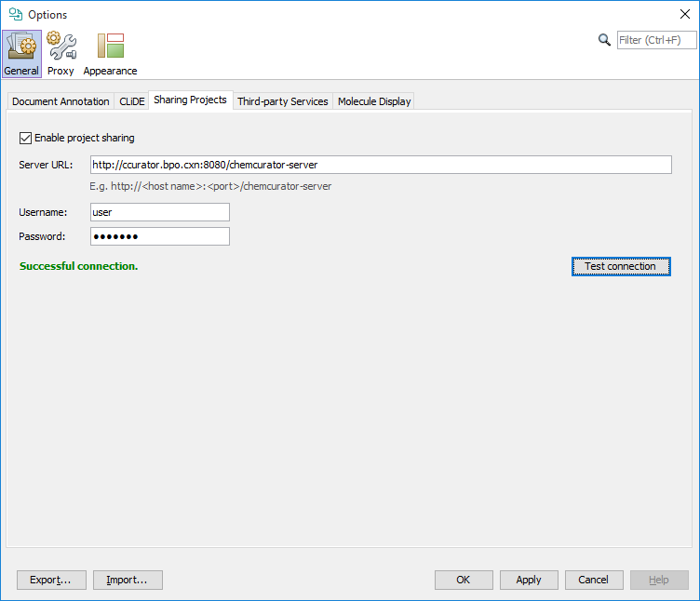Switch to the CLiDE tab
This screenshot has width=700, height=601.
[132, 101]
